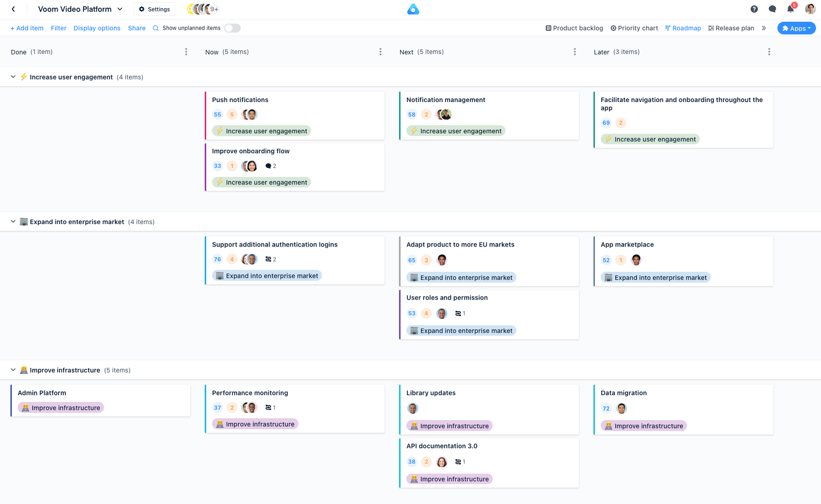Switch to the Product backlog view
The width and height of the screenshot is (821, 504).
(574, 28)
